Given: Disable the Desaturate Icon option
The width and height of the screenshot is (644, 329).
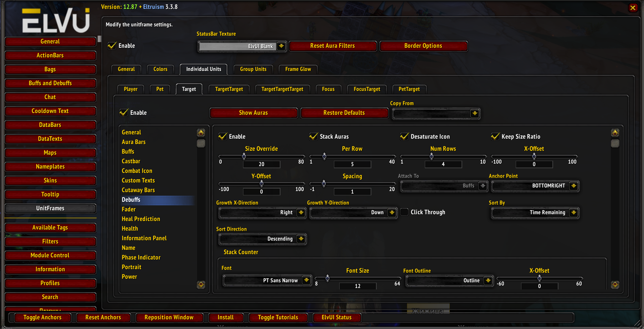Looking at the screenshot, I should click(404, 136).
